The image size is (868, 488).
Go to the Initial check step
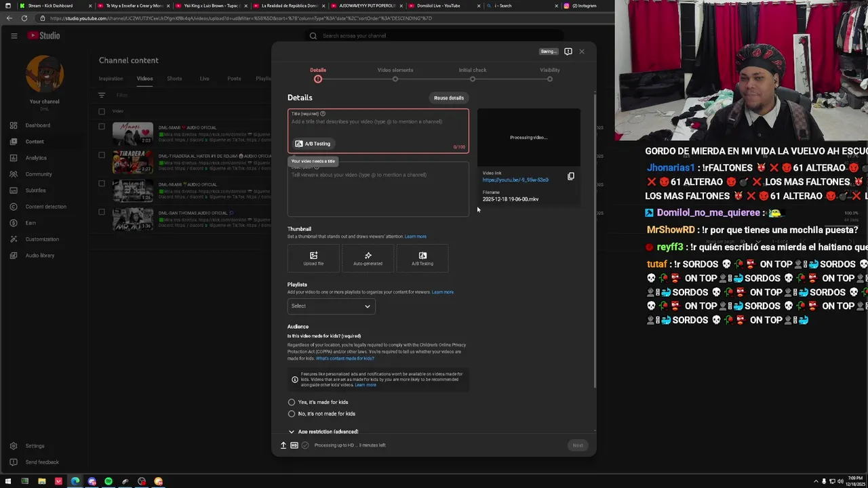pos(473,74)
